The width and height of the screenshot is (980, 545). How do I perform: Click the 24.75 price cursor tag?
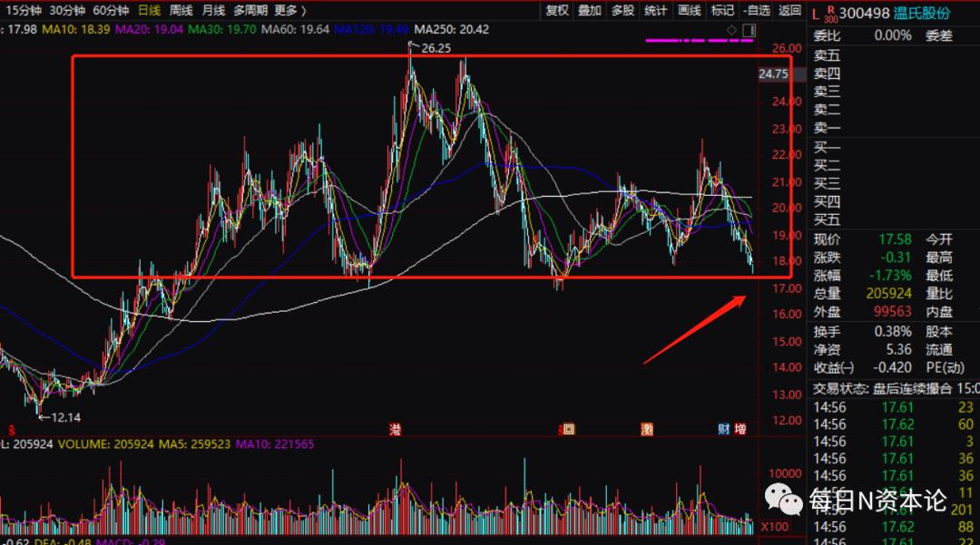(x=773, y=73)
